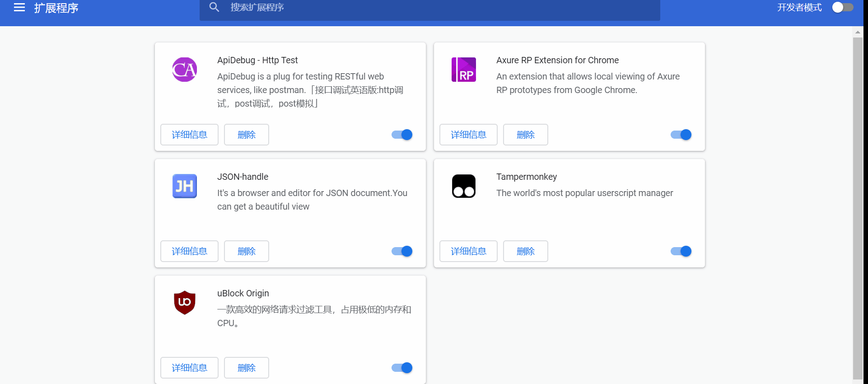The image size is (868, 384).
Task: Open details for Axure RP Extension
Action: [468, 135]
